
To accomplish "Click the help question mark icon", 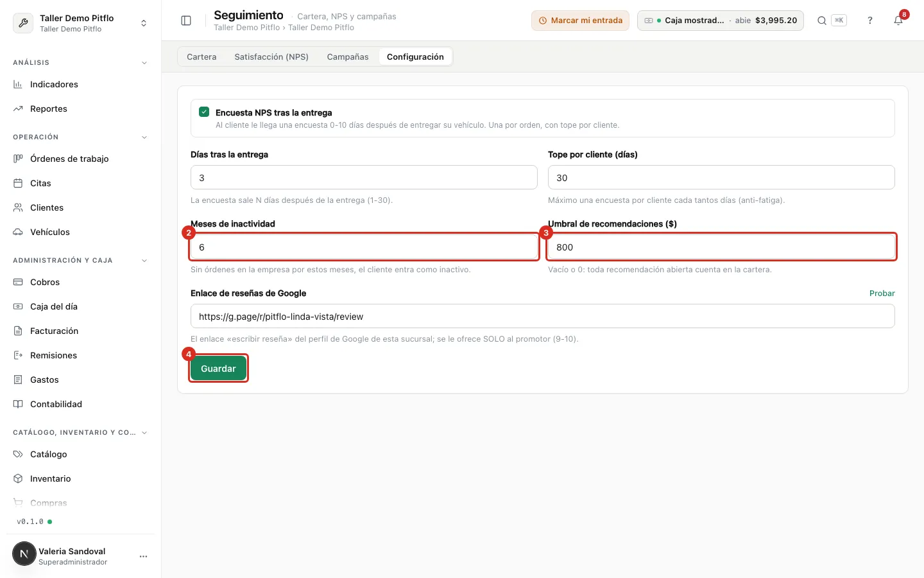I will pyautogui.click(x=870, y=21).
